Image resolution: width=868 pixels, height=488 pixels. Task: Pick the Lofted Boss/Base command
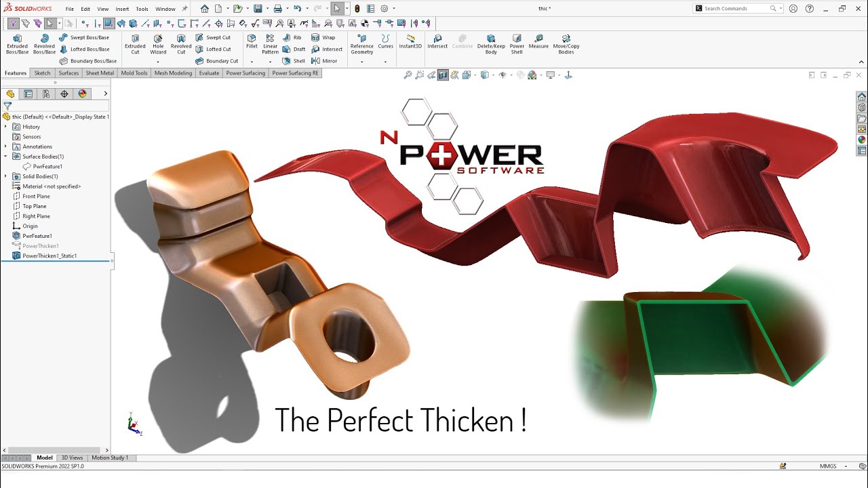tap(84, 49)
